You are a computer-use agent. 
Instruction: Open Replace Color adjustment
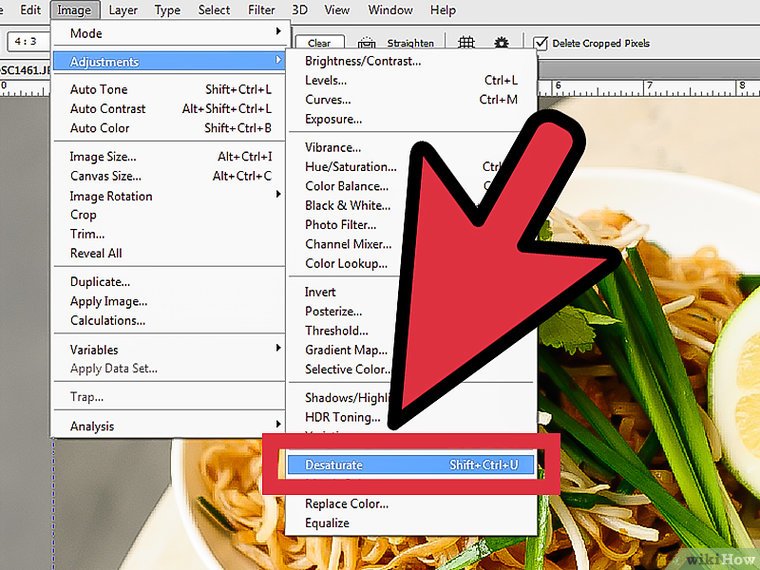pos(411,504)
